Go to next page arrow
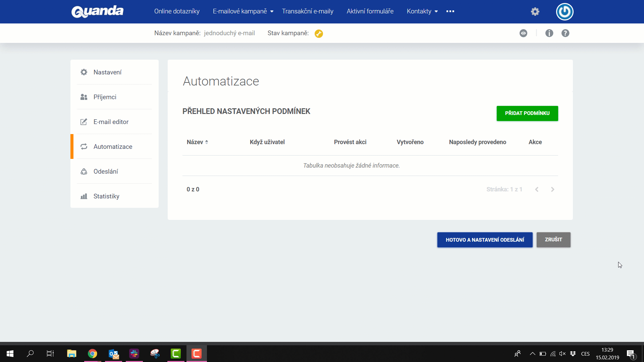644x362 pixels. tap(552, 189)
